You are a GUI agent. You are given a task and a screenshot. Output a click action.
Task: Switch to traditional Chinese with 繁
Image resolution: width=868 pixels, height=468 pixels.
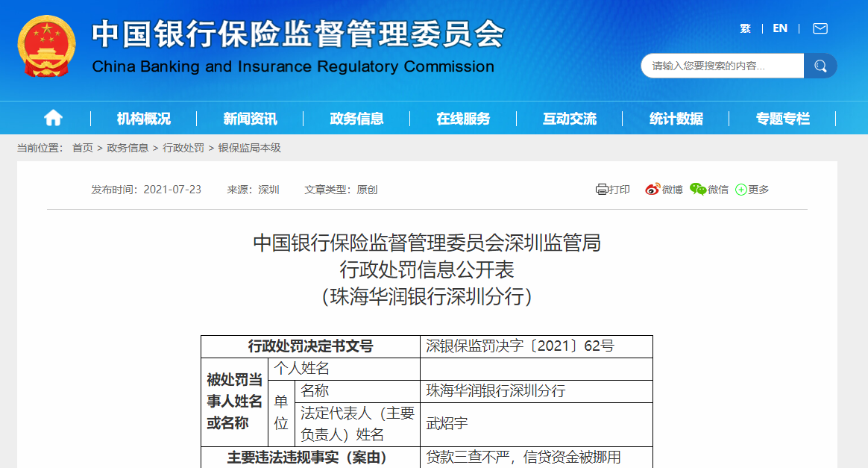coord(745,28)
